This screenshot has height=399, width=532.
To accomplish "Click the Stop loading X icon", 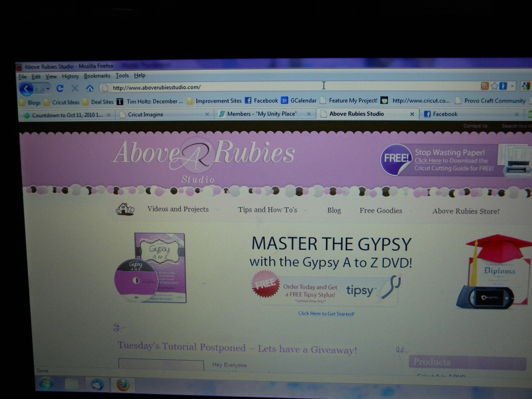I will point(75,89).
